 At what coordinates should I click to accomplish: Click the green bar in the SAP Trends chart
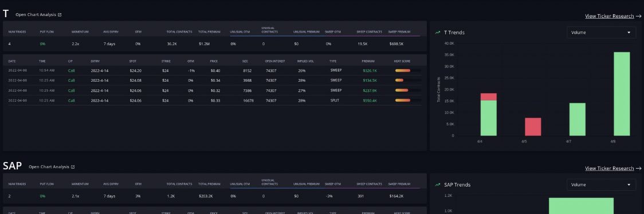[x=581, y=206]
